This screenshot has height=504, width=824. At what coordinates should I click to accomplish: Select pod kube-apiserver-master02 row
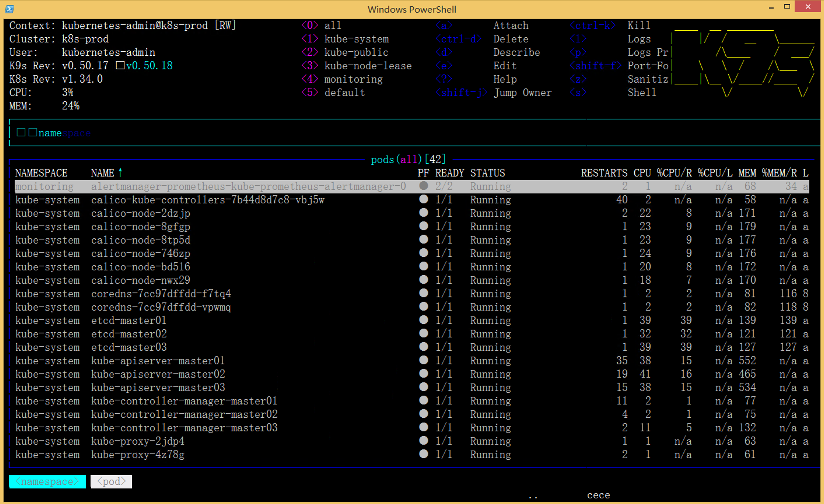pyautogui.click(x=412, y=374)
